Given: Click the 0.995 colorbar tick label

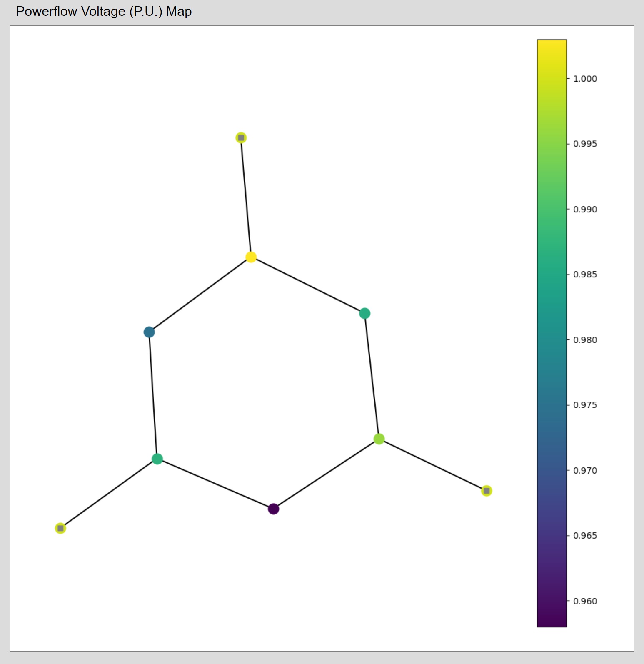Looking at the screenshot, I should [585, 144].
